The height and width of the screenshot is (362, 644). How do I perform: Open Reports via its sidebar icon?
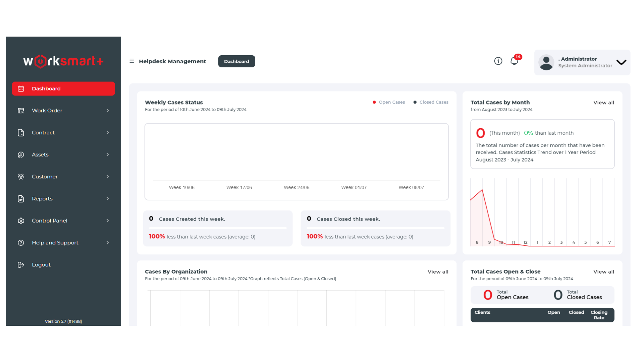pos(21,198)
